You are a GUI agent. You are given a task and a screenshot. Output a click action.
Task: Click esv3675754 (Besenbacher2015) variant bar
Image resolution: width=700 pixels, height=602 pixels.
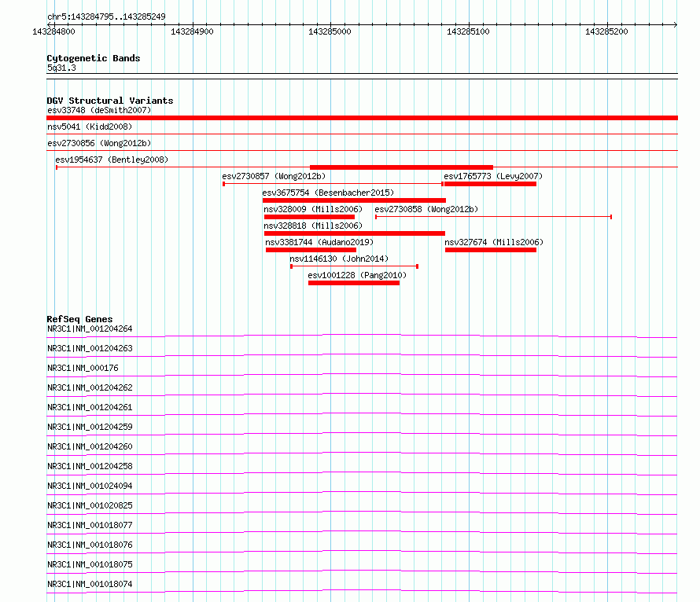(x=354, y=200)
